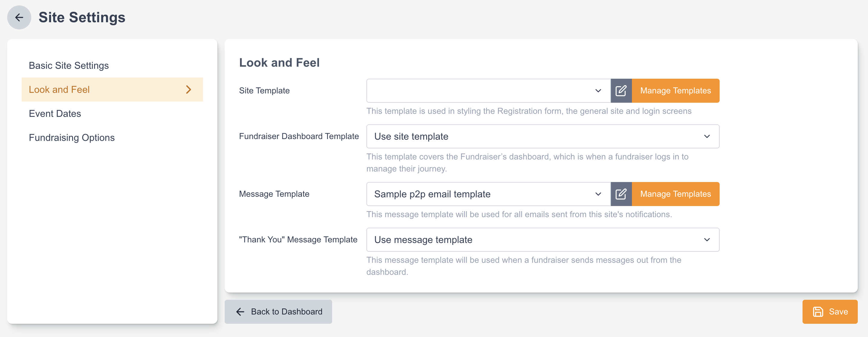Click the left arrow icon in Back to Dashboard

tap(240, 312)
